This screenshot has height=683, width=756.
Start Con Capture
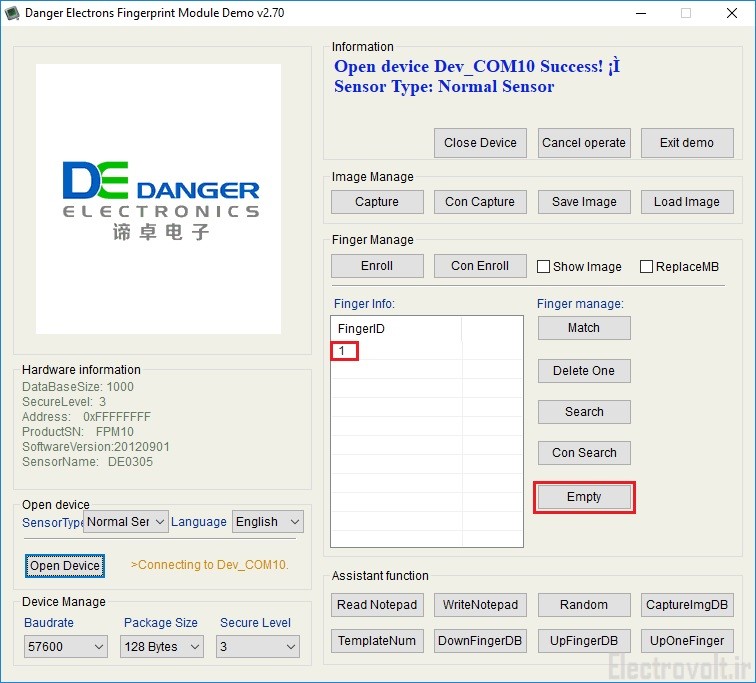point(480,201)
